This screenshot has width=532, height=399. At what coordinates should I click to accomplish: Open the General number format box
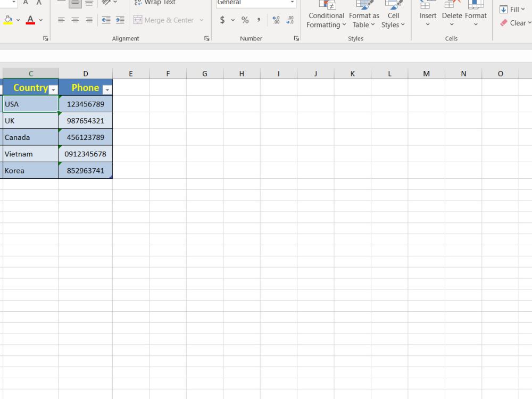pos(256,3)
